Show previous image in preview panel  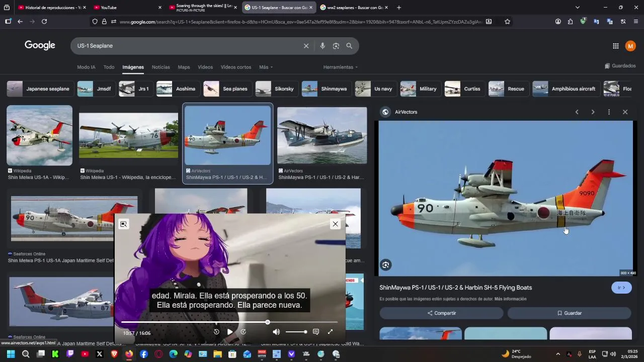pyautogui.click(x=577, y=112)
